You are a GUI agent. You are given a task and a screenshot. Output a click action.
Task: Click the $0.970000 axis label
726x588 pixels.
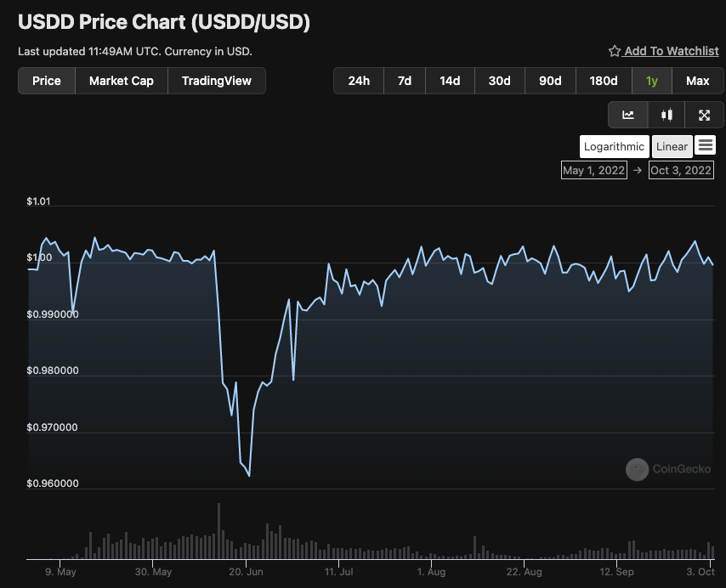(x=53, y=427)
